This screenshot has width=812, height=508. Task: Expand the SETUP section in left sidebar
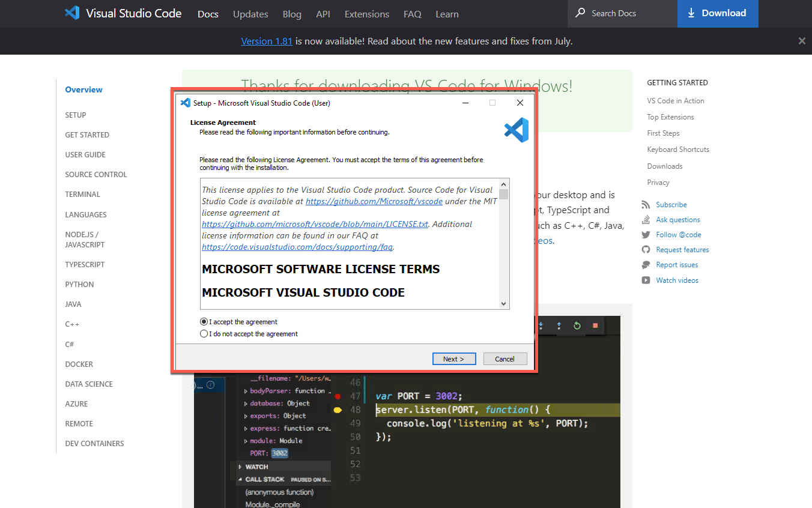76,115
